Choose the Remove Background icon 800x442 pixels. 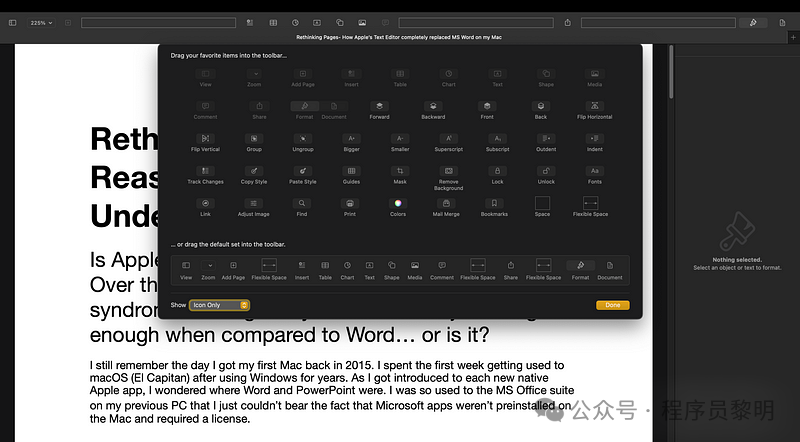449,171
